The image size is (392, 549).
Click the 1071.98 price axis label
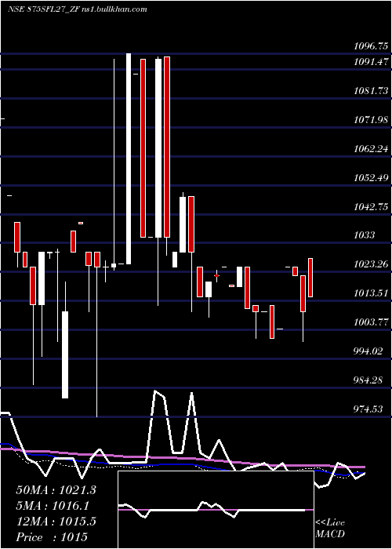pyautogui.click(x=371, y=120)
